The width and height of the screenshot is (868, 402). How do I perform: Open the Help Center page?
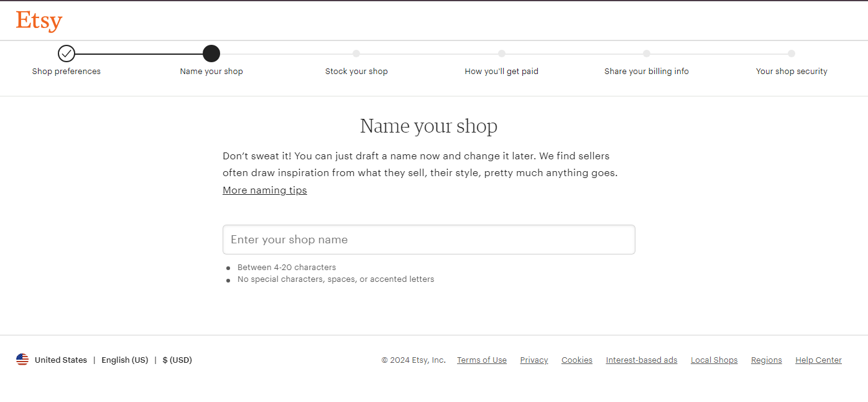818,360
